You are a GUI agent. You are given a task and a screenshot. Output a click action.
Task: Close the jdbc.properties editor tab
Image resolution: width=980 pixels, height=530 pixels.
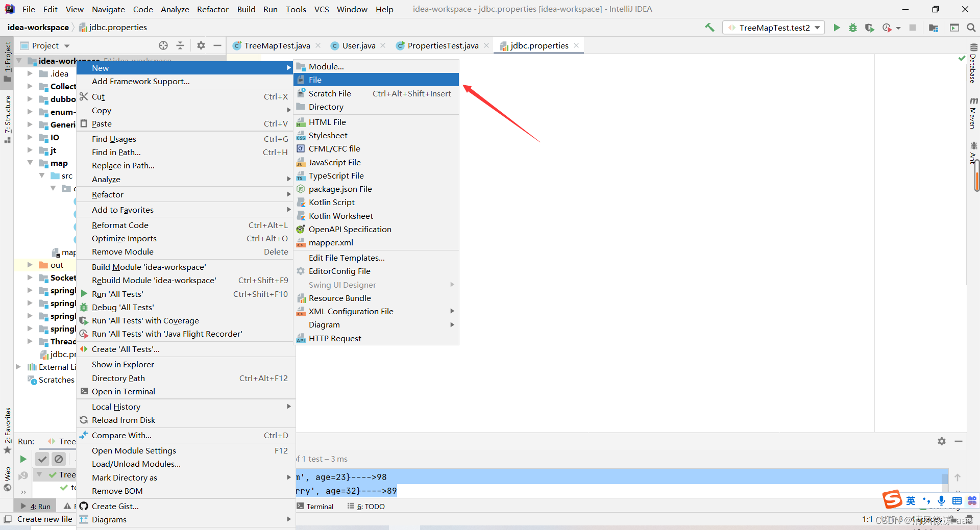(x=576, y=45)
